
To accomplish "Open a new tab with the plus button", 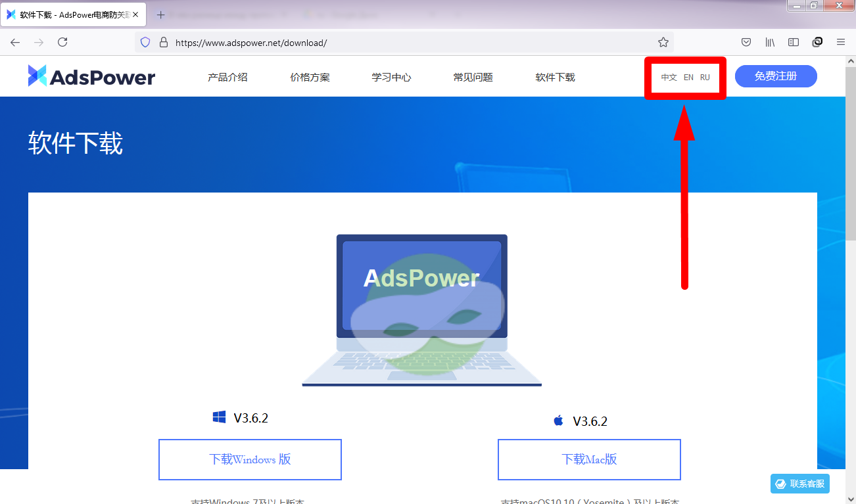I will (160, 14).
